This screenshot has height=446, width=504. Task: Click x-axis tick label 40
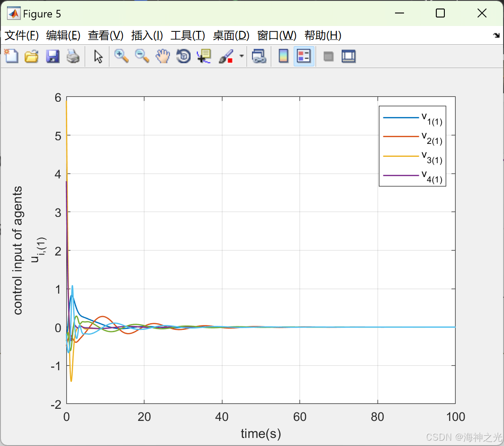[x=222, y=417]
